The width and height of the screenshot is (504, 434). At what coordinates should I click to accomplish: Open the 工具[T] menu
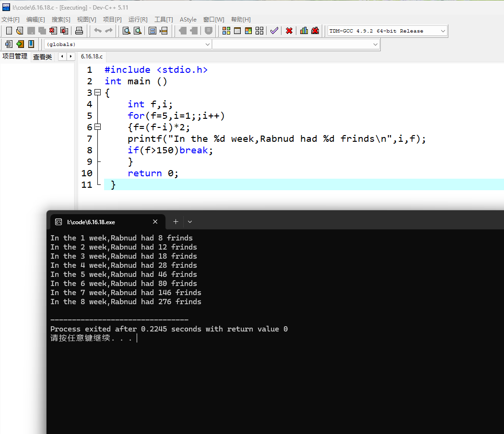(x=164, y=20)
